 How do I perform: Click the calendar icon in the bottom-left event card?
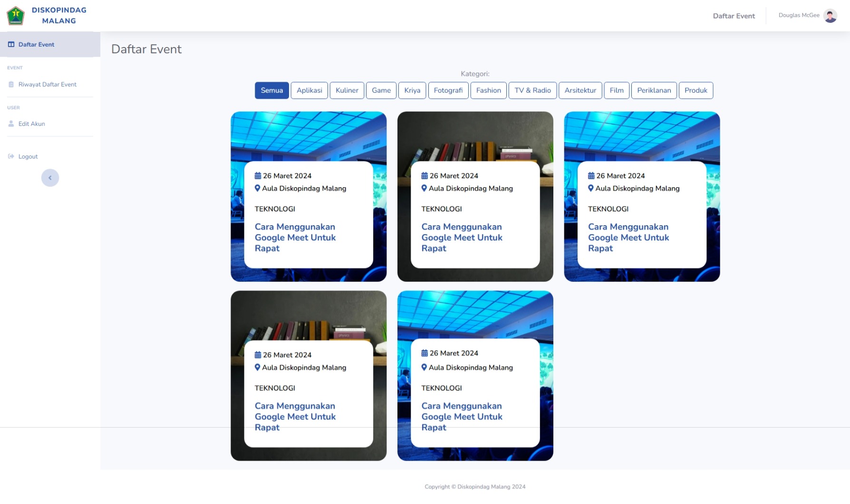(258, 355)
